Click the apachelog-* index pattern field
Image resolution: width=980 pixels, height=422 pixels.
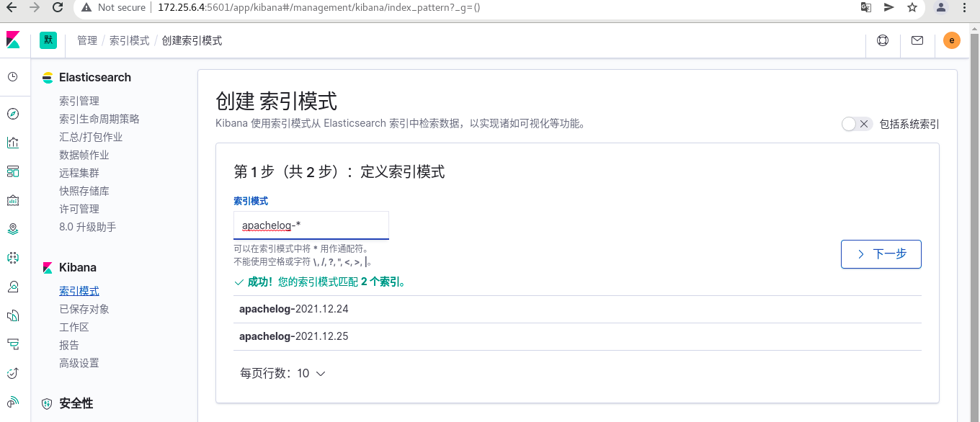(x=311, y=225)
